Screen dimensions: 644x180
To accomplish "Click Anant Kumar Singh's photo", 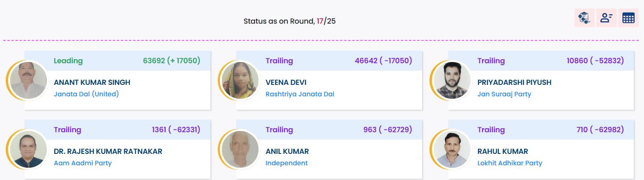I will click(28, 80).
